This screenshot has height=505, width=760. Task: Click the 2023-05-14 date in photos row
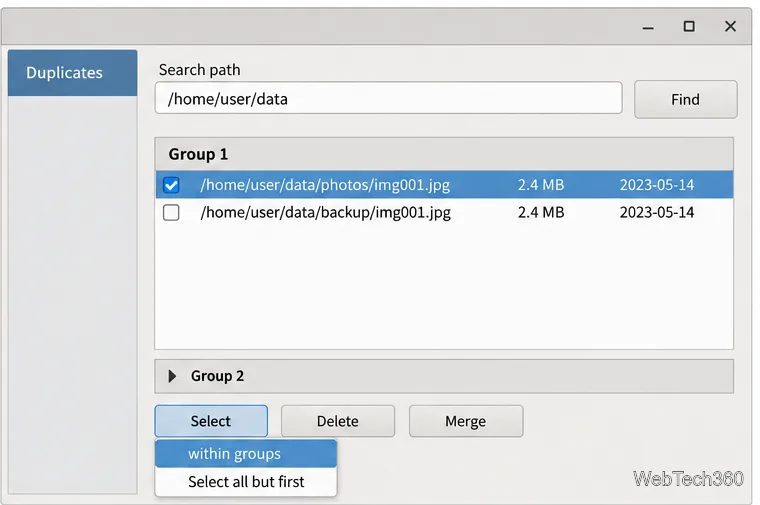[x=657, y=185]
